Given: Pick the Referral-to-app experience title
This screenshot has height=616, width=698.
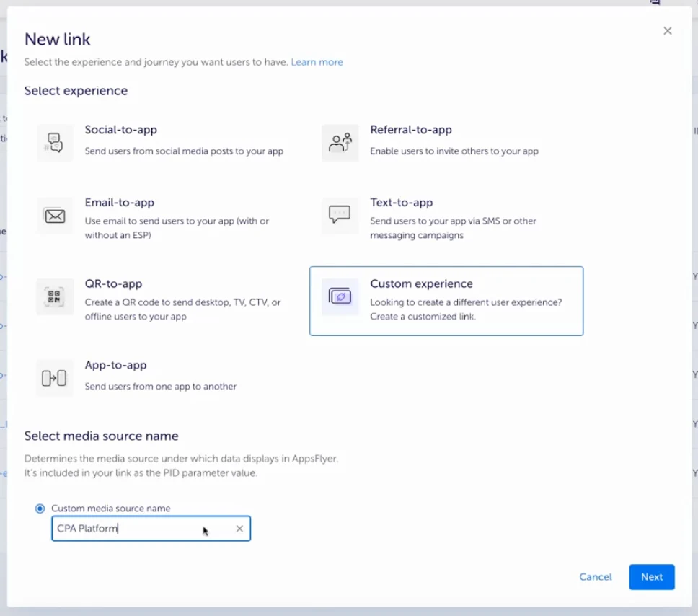Looking at the screenshot, I should click(410, 130).
